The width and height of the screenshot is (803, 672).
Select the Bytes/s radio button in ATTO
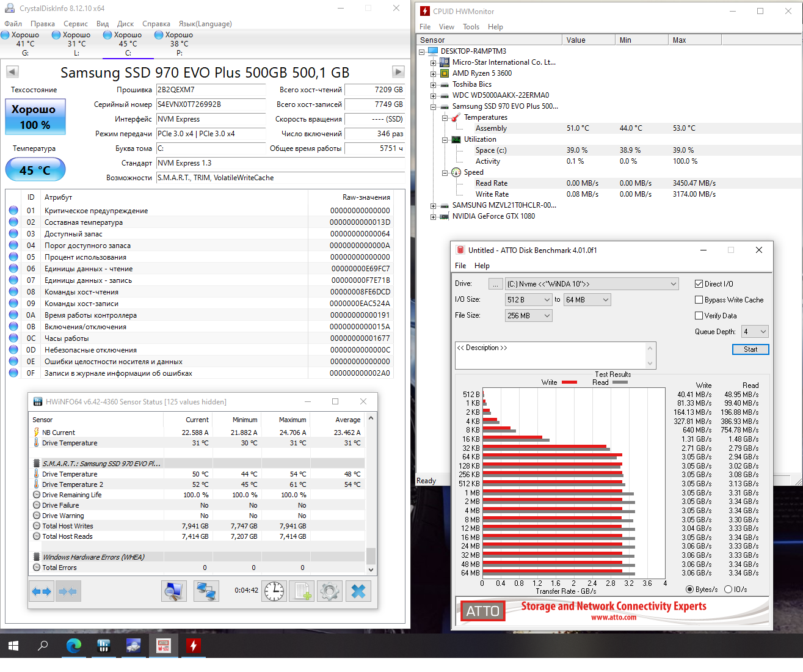click(689, 590)
